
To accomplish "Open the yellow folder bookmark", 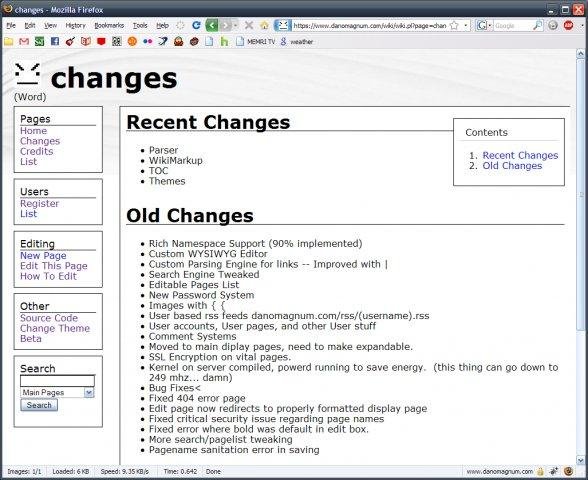I will click(9, 41).
